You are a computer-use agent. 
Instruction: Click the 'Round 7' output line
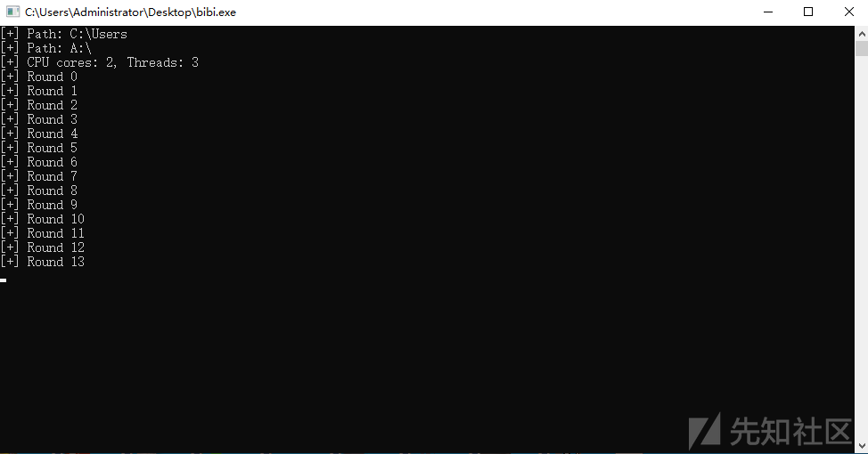[38, 176]
